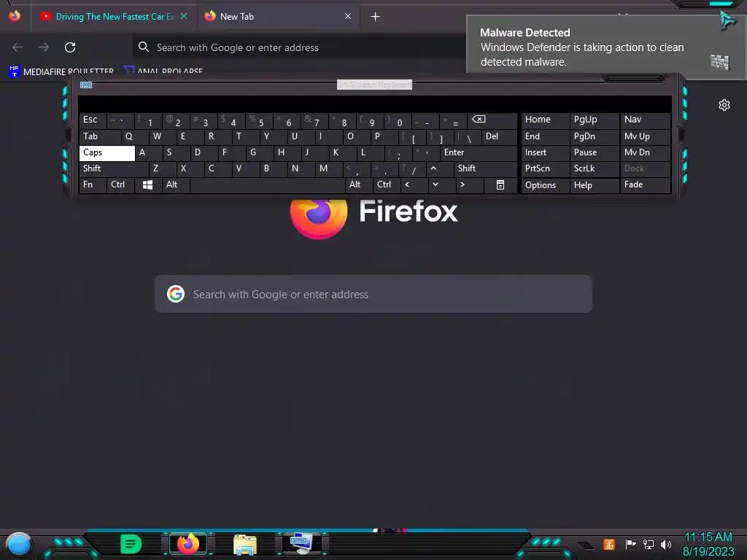
Task: Tap the Esc key on the on-screen keyboard
Action: [x=93, y=120]
